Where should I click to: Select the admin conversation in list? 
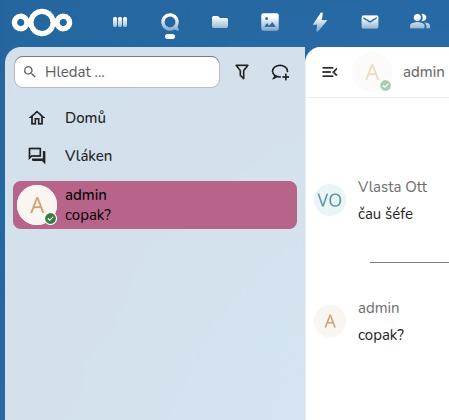pos(155,205)
